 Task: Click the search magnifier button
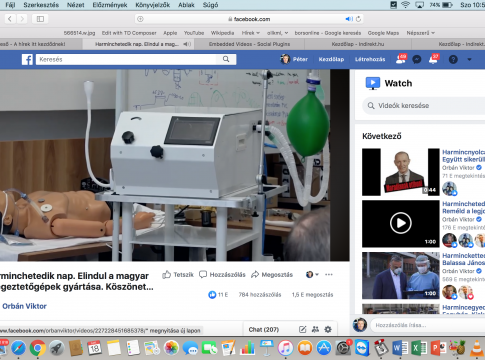[x=226, y=59]
